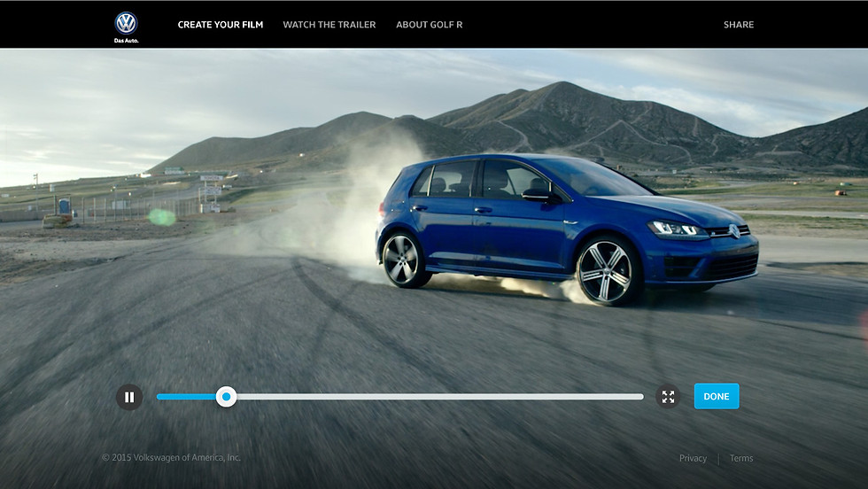Open the Terms link
This screenshot has width=868, height=489.
tap(741, 459)
